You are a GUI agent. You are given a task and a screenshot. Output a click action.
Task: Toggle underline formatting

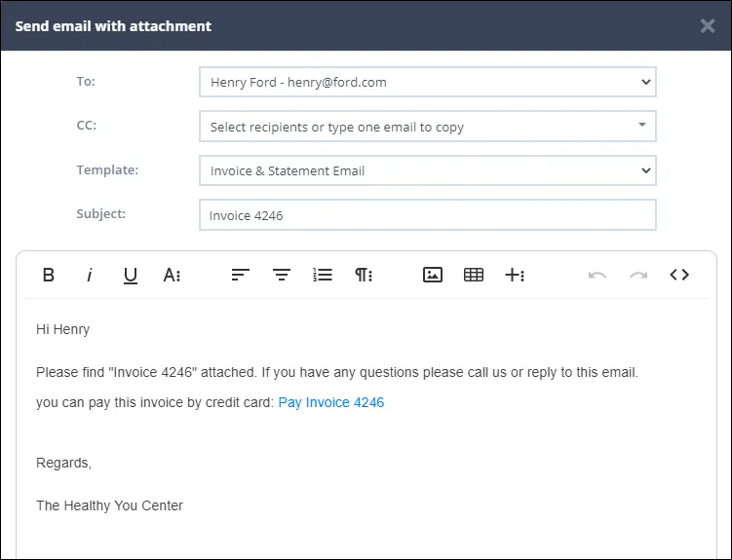coord(131,275)
